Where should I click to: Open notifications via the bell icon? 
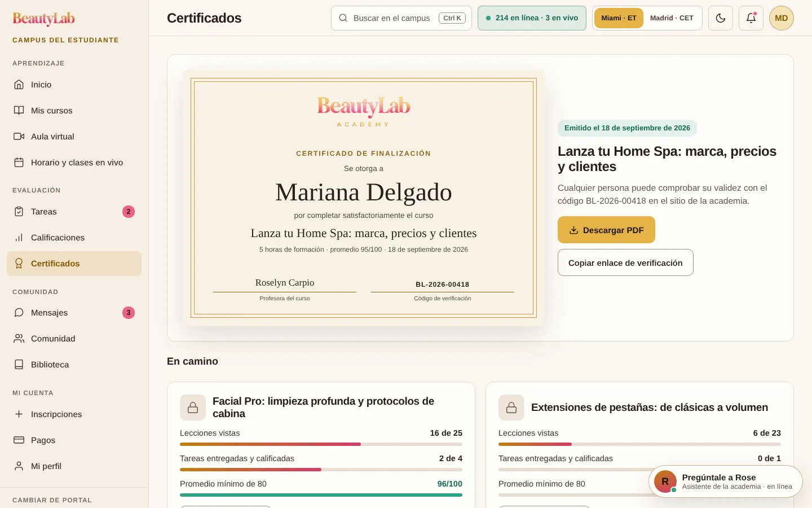point(751,18)
